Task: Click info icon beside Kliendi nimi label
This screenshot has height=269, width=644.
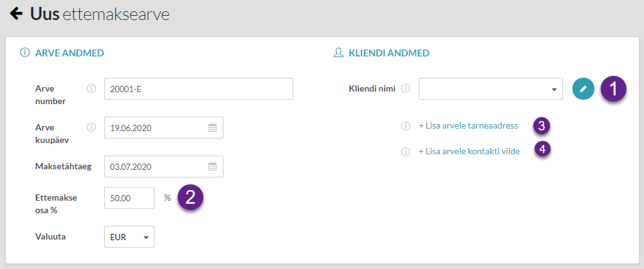Action: pos(405,88)
